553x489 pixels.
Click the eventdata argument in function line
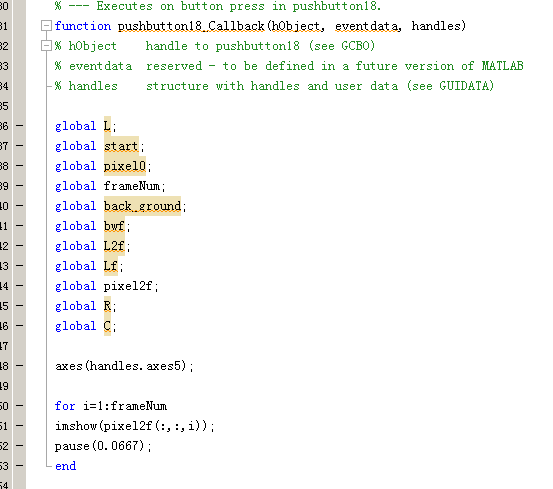(366, 26)
